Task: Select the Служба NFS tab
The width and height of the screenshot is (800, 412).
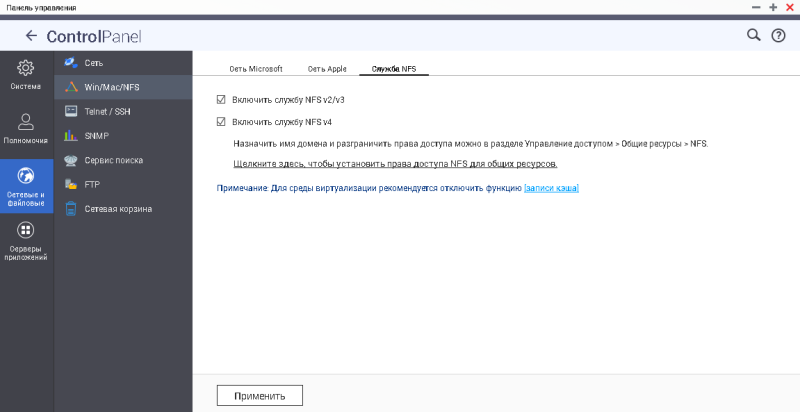Action: (x=394, y=69)
